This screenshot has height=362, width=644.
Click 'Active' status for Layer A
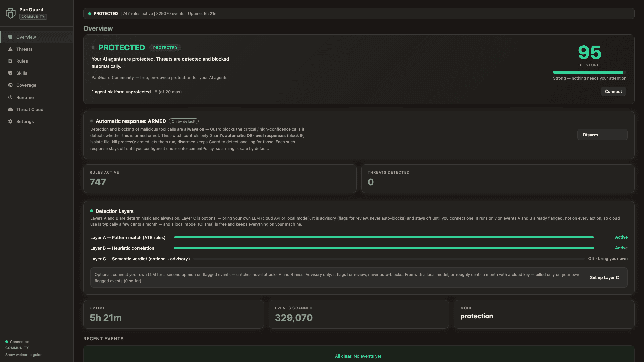[621, 237]
